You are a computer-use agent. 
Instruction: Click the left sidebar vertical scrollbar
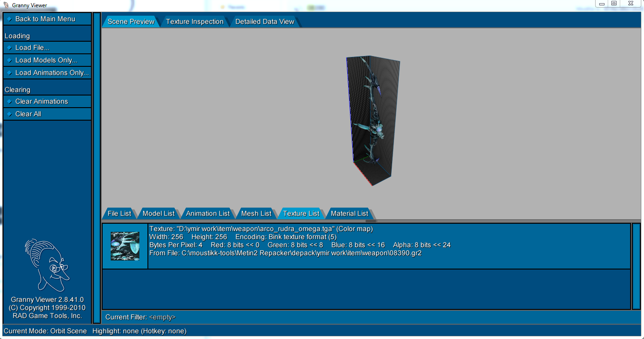click(96, 168)
